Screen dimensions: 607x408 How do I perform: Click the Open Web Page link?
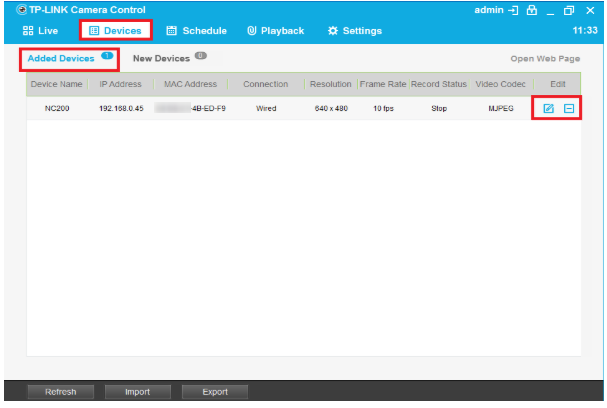545,59
